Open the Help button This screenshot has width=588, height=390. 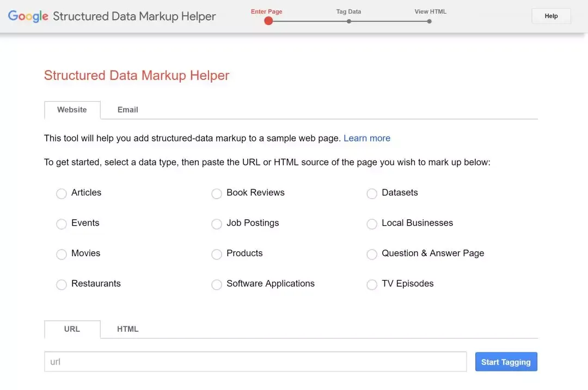pos(551,16)
